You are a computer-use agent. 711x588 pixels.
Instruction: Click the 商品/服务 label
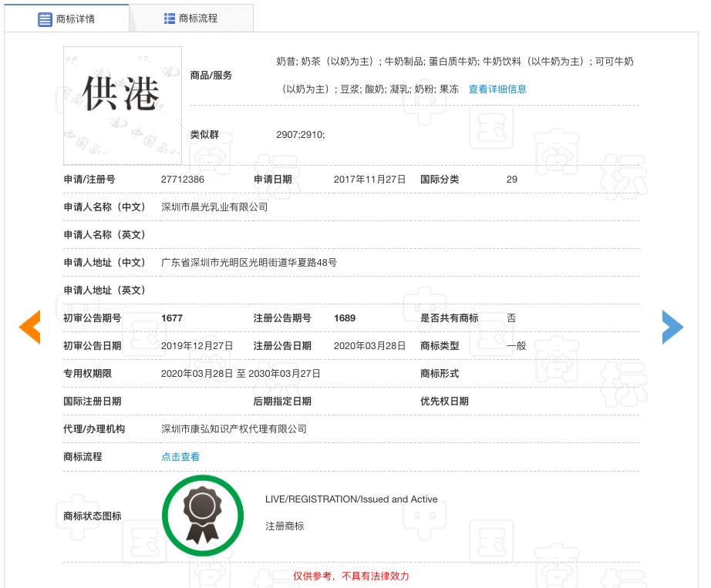[211, 76]
